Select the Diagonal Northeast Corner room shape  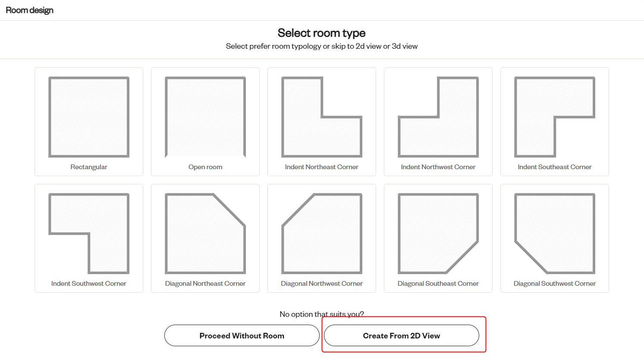point(205,234)
